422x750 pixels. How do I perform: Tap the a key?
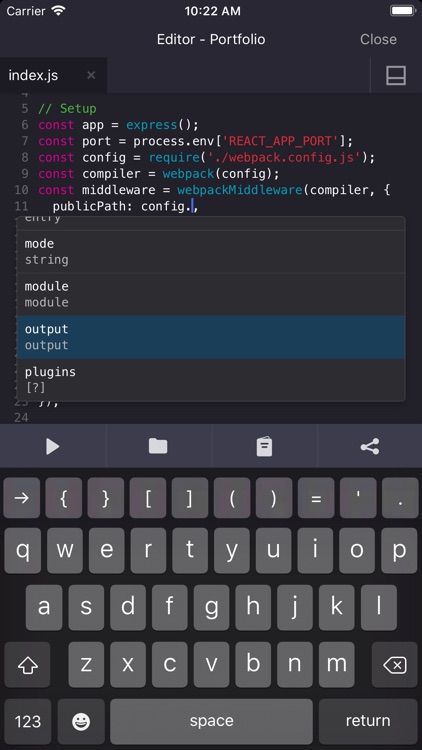pos(44,607)
